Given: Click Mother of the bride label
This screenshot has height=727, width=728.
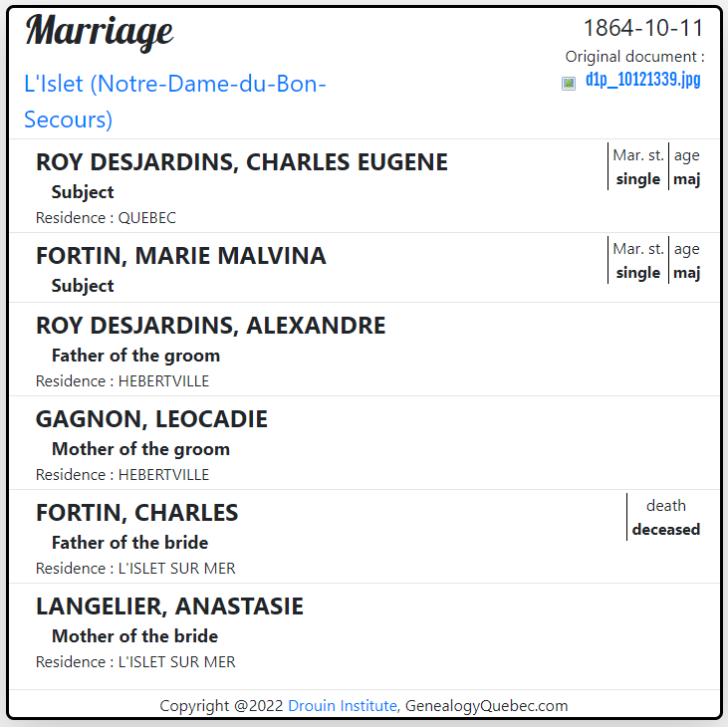Looking at the screenshot, I should [134, 636].
